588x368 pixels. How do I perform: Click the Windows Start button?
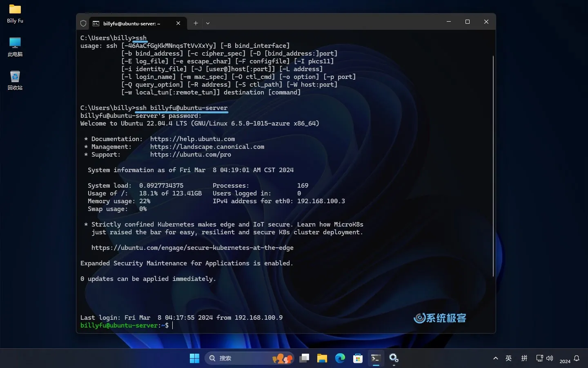(195, 358)
